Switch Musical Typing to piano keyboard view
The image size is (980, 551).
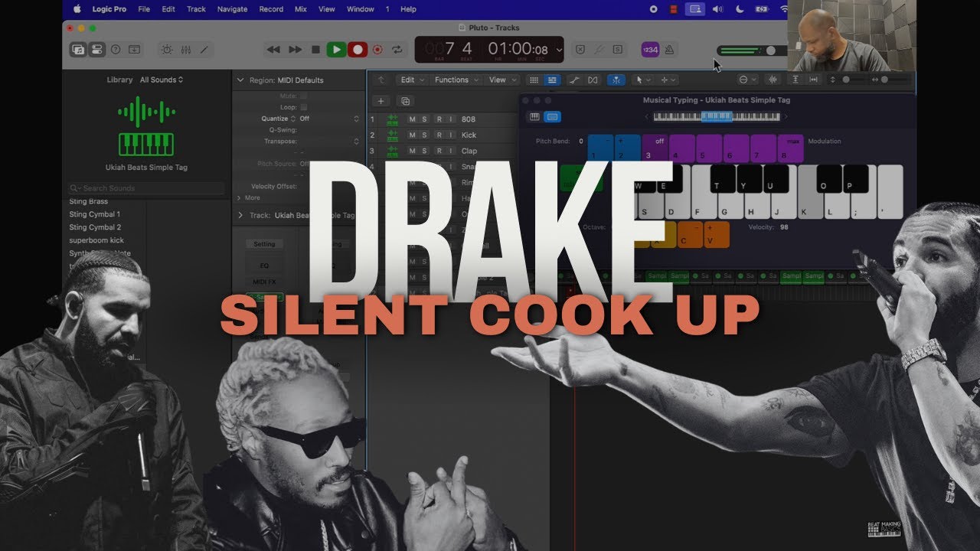(x=534, y=117)
